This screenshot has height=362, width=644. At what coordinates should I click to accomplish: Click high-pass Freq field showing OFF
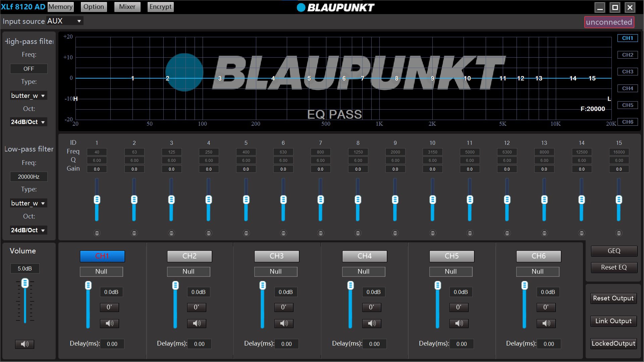(x=29, y=69)
